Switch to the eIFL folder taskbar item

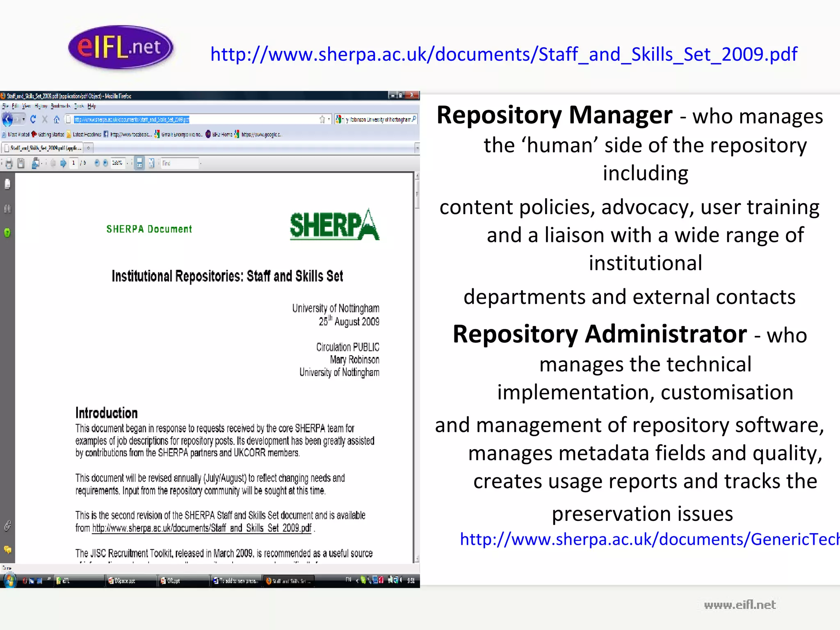point(79,580)
